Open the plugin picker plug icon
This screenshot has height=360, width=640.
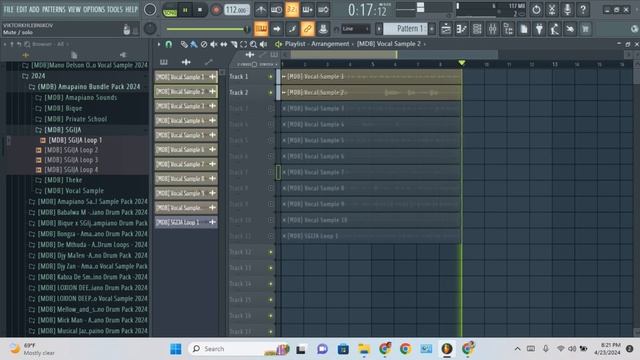[539, 29]
